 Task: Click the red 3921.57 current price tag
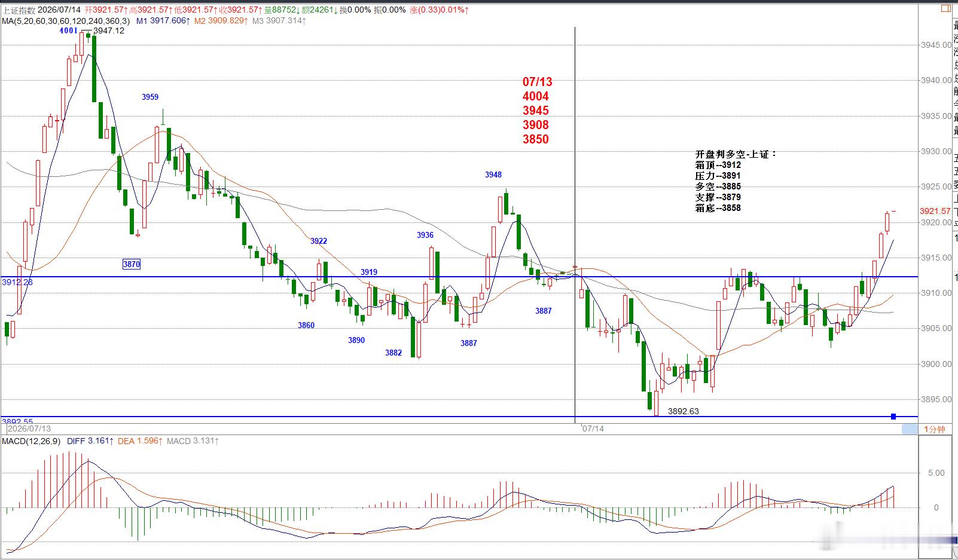[935, 211]
